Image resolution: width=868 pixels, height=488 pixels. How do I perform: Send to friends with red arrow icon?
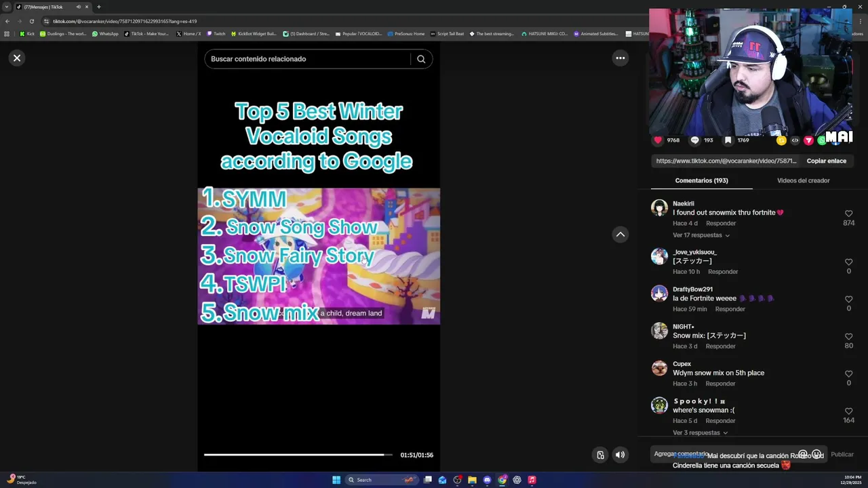click(x=808, y=140)
